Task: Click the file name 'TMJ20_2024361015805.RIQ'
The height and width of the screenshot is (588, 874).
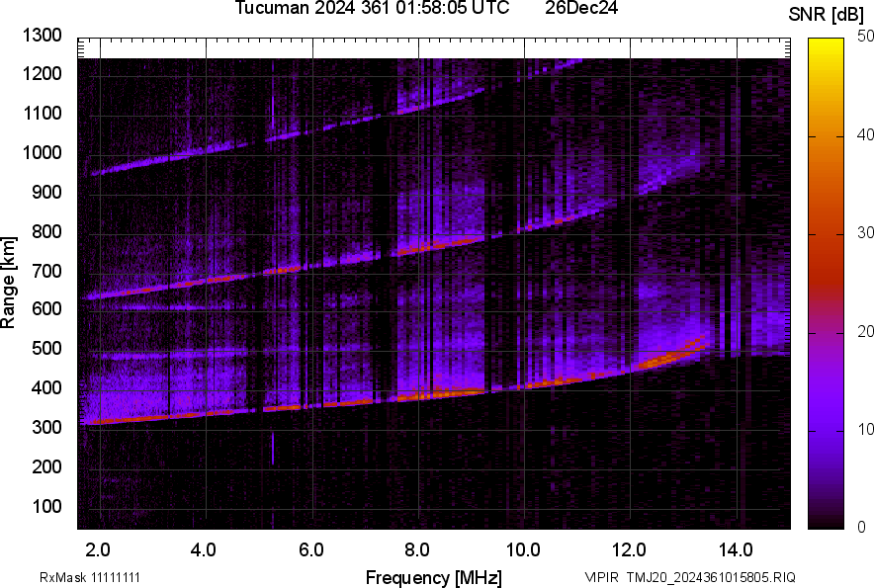Action: click(x=718, y=577)
